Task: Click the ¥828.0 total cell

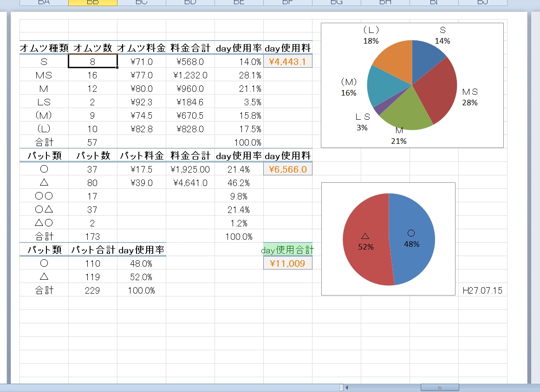Action: click(190, 129)
